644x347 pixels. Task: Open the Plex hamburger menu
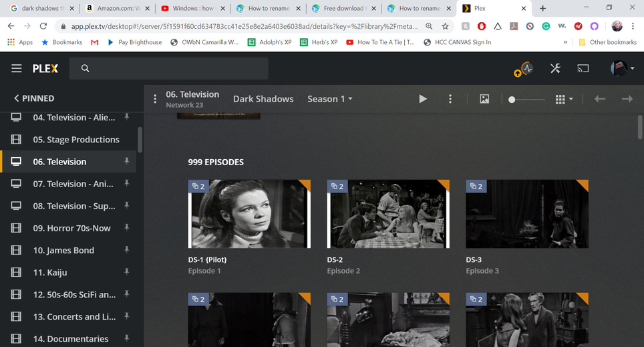17,68
